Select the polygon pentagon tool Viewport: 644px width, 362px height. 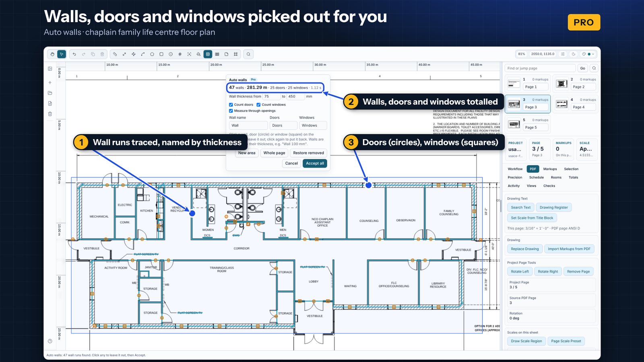(152, 54)
